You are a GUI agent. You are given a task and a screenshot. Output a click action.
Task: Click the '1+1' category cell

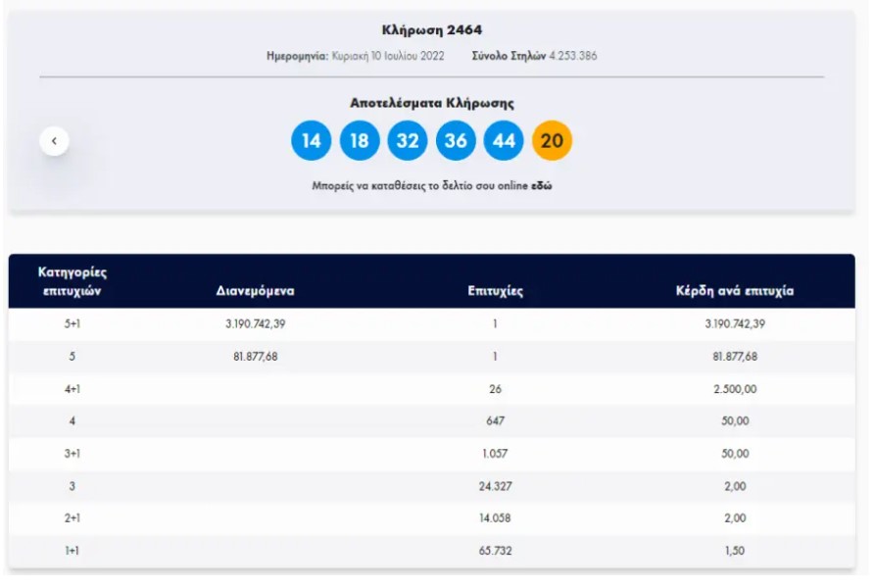coord(72,551)
